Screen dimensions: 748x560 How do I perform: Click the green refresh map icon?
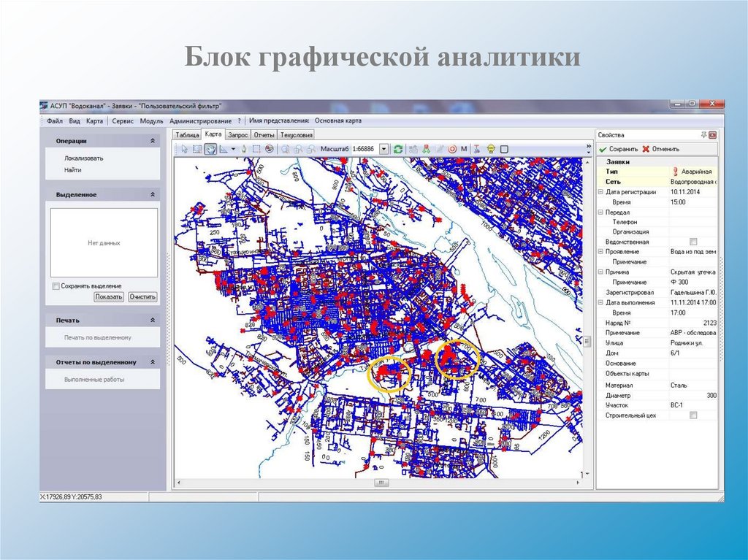(397, 149)
